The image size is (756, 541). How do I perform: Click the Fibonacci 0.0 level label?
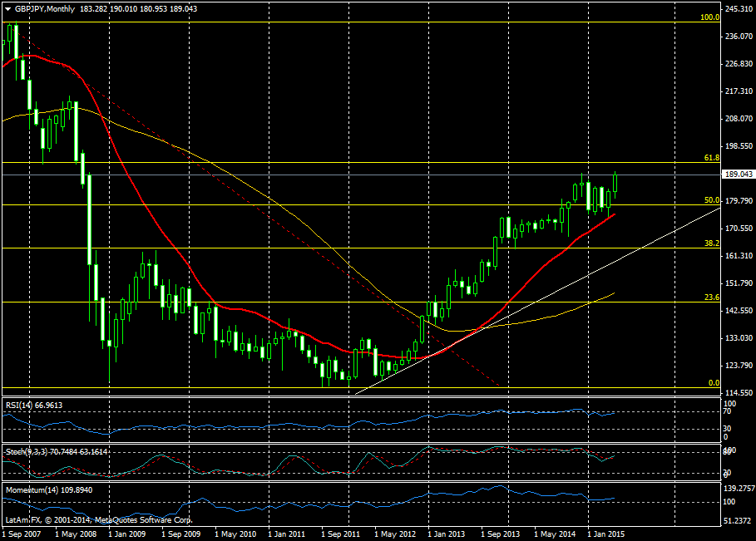click(713, 383)
